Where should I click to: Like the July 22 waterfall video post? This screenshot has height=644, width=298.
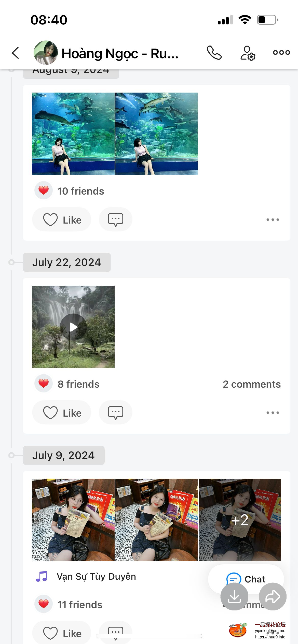[x=62, y=413]
